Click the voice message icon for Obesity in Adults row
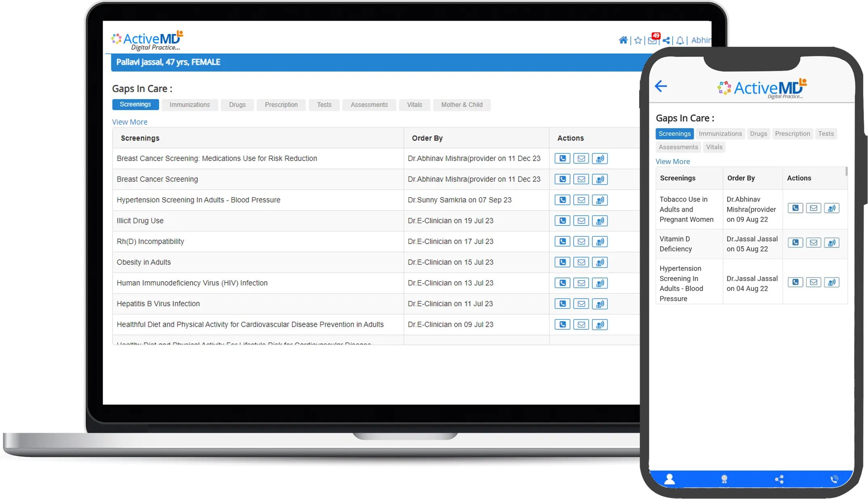Image resolution: width=868 pixels, height=499 pixels. [600, 262]
